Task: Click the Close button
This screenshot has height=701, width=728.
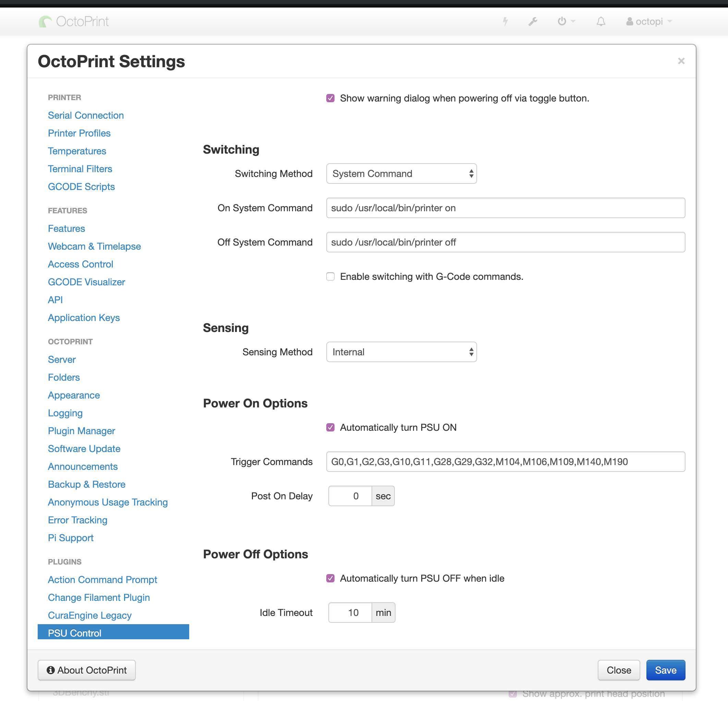Action: (x=619, y=670)
